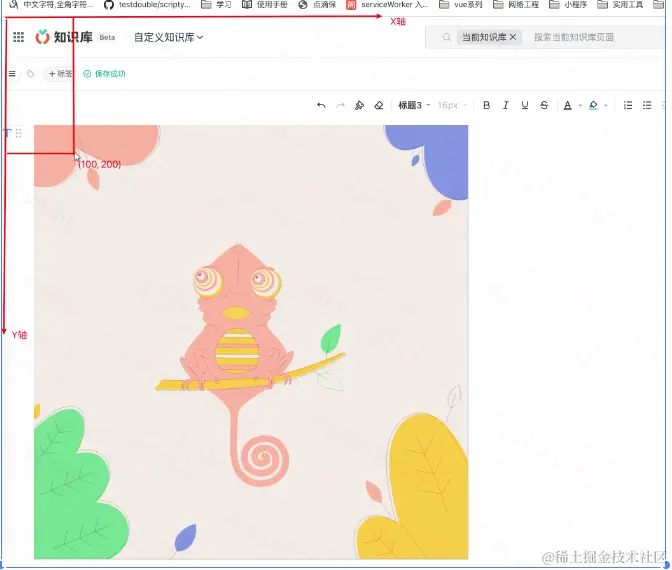Toggle the outline hamburger menu icon

(x=12, y=74)
